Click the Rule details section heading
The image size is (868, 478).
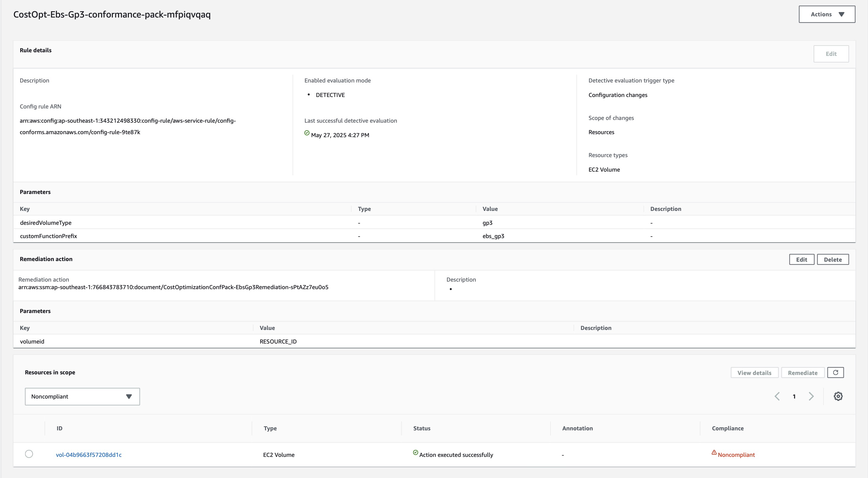(x=35, y=50)
